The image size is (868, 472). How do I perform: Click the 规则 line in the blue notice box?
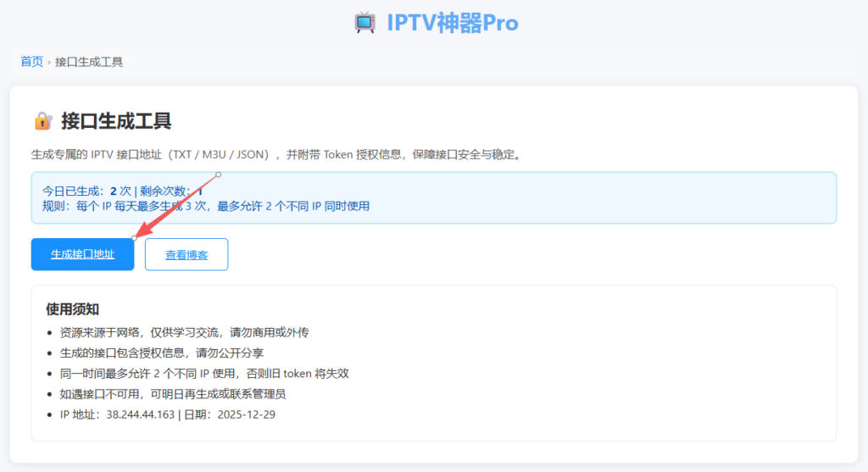click(x=205, y=205)
